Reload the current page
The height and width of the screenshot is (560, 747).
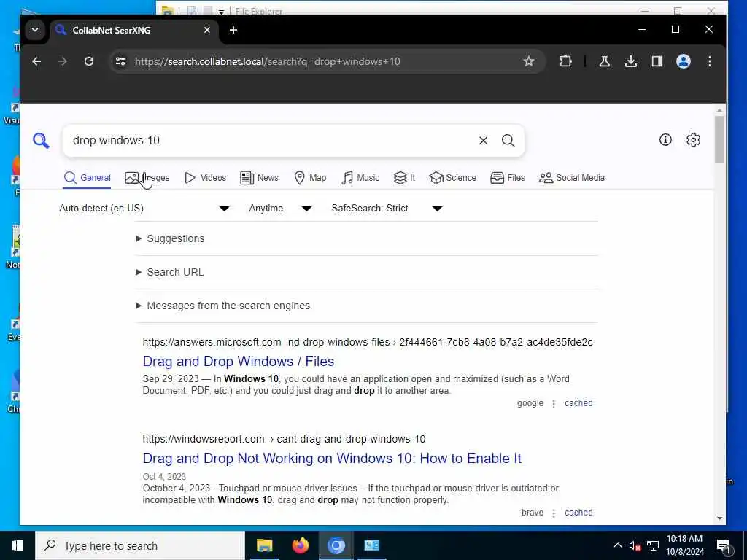(x=88, y=61)
